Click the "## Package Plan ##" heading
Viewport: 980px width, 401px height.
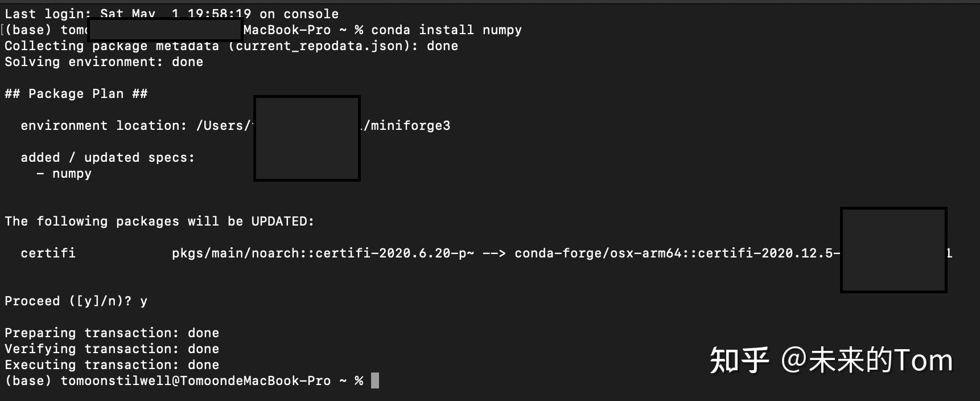click(76, 93)
